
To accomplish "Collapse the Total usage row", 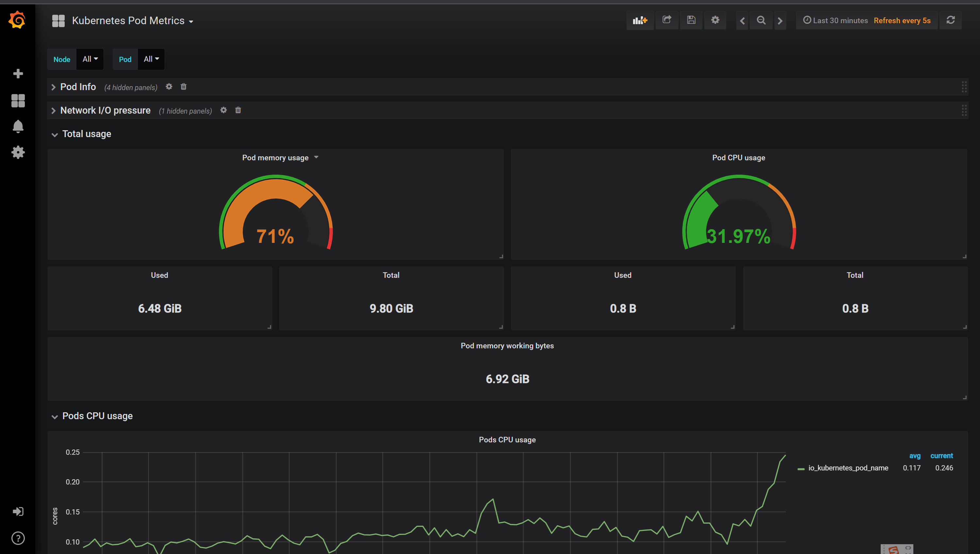I will tap(81, 134).
